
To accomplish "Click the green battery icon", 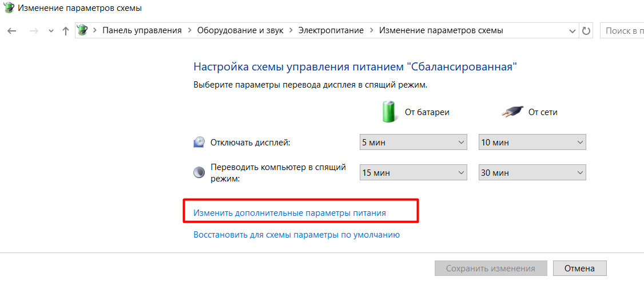I will [388, 112].
